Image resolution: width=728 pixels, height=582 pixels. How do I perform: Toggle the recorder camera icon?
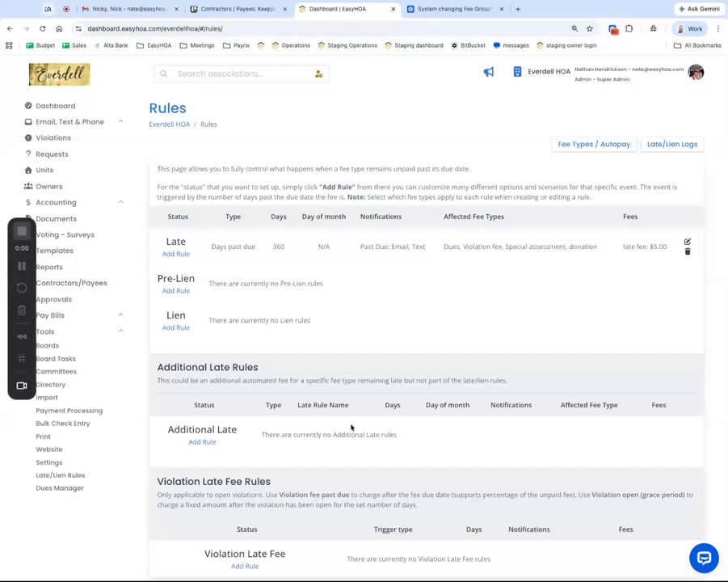pos(22,386)
